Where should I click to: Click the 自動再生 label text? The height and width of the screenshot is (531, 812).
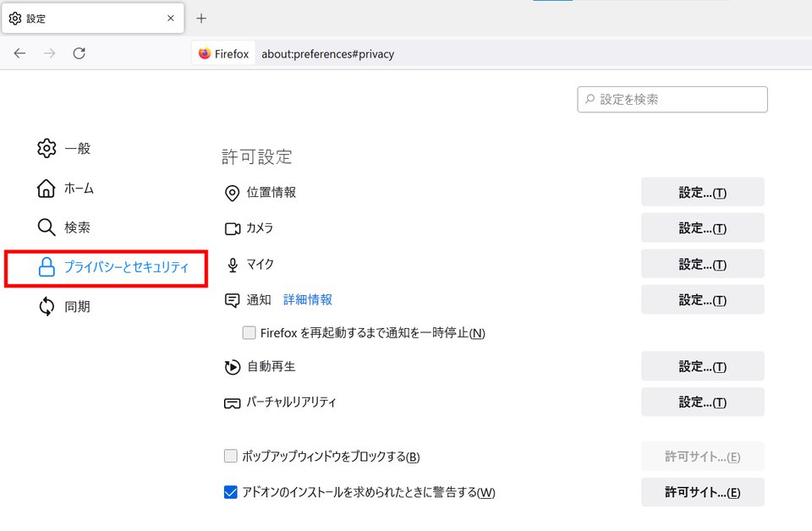coord(272,366)
